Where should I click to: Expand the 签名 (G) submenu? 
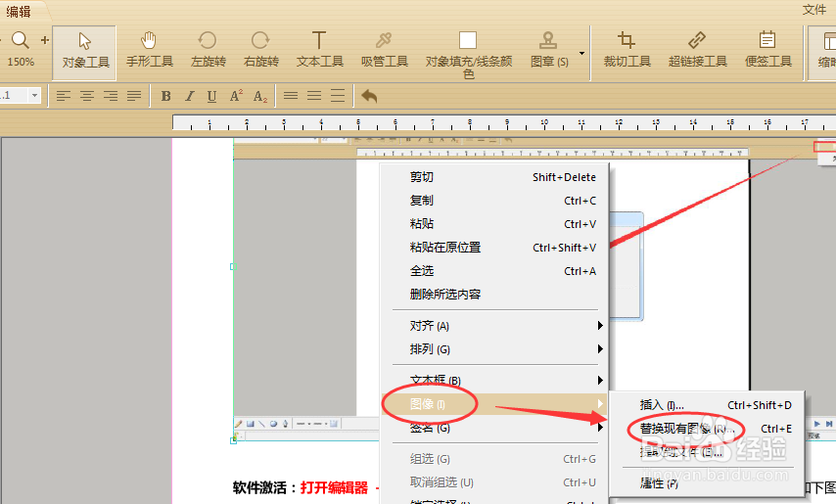coord(494,428)
